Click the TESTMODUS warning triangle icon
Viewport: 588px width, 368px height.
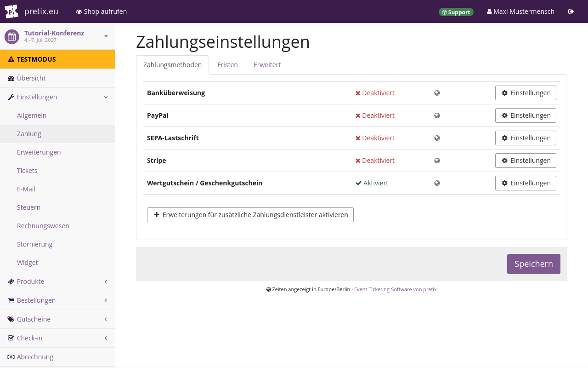11,59
